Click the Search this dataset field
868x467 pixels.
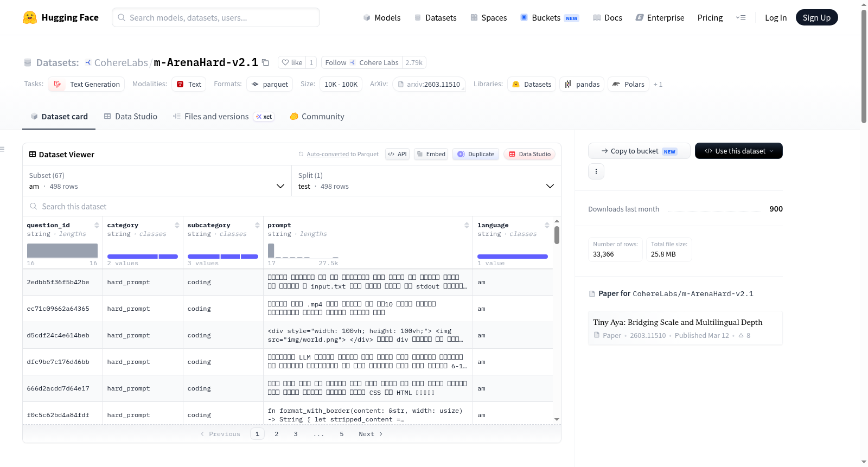click(292, 206)
